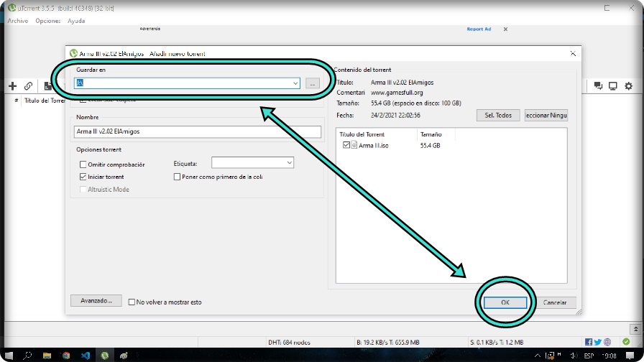Screen dimensions: 644x362
Task: Click the Arma III.iso file name
Action: [373, 145]
